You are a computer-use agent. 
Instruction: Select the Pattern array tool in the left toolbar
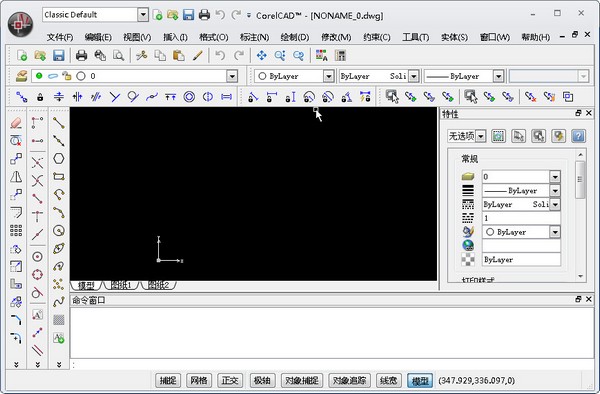(x=16, y=231)
